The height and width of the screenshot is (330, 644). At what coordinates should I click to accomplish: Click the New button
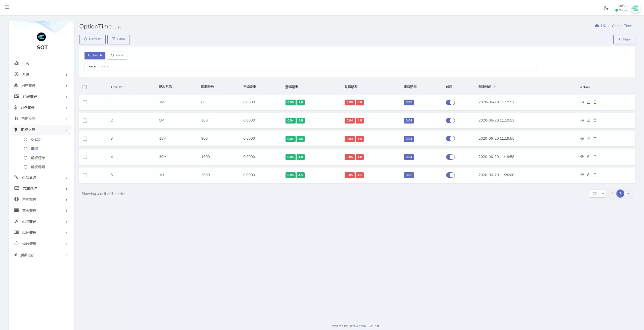624,39
